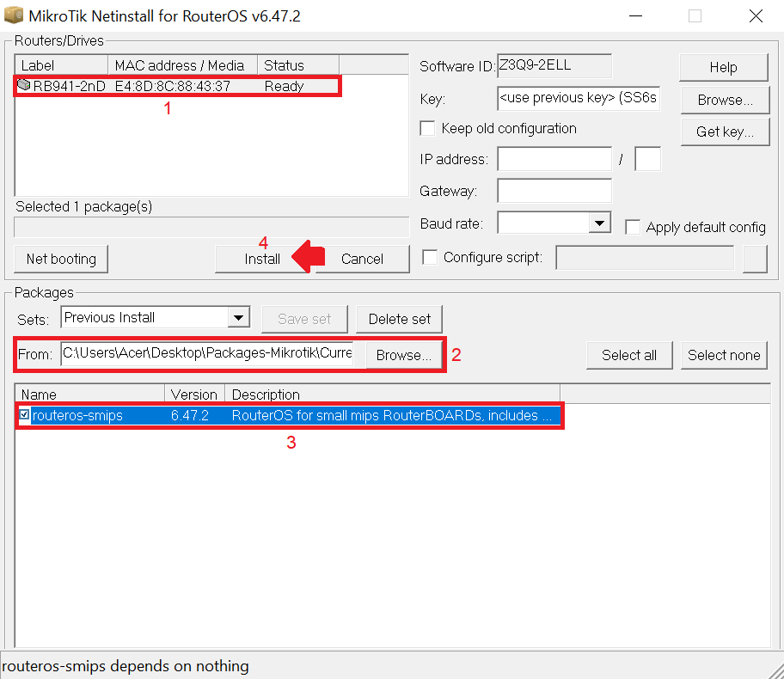This screenshot has height=679, width=784.
Task: Sort packages by Name column header
Action: [x=90, y=394]
